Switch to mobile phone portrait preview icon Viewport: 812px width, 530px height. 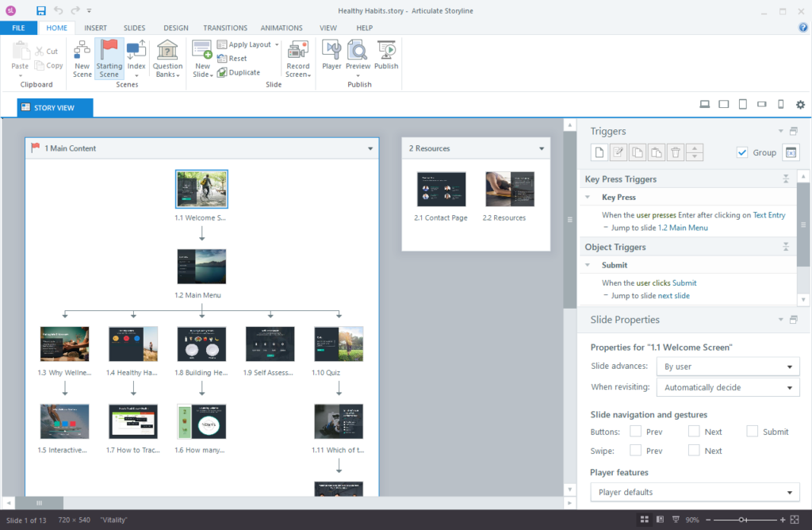coord(781,104)
